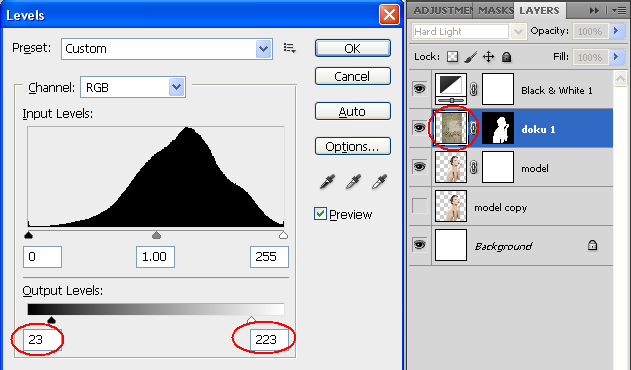Select the Layers tab
631x370 pixels.
tap(539, 10)
